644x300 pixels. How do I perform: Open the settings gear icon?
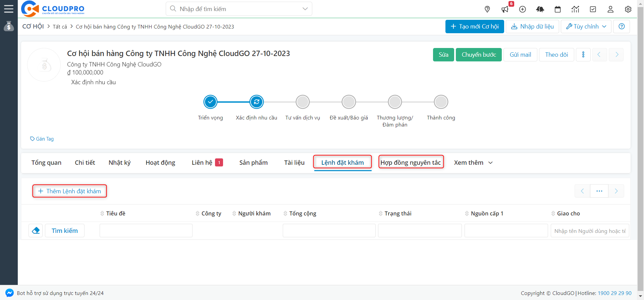[628, 9]
